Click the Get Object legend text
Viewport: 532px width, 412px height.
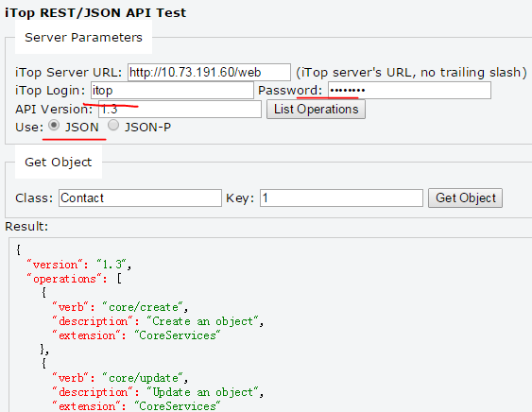coord(59,163)
